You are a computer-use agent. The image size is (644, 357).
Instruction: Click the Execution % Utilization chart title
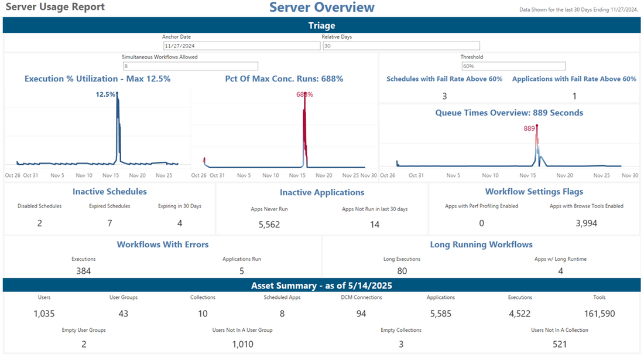point(98,79)
